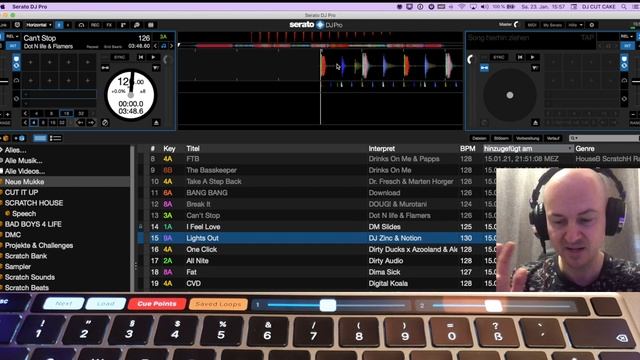Image resolution: width=640 pixels, height=360 pixels.
Task: Toggle the blue keylock icon on right deck
Action: point(484,68)
